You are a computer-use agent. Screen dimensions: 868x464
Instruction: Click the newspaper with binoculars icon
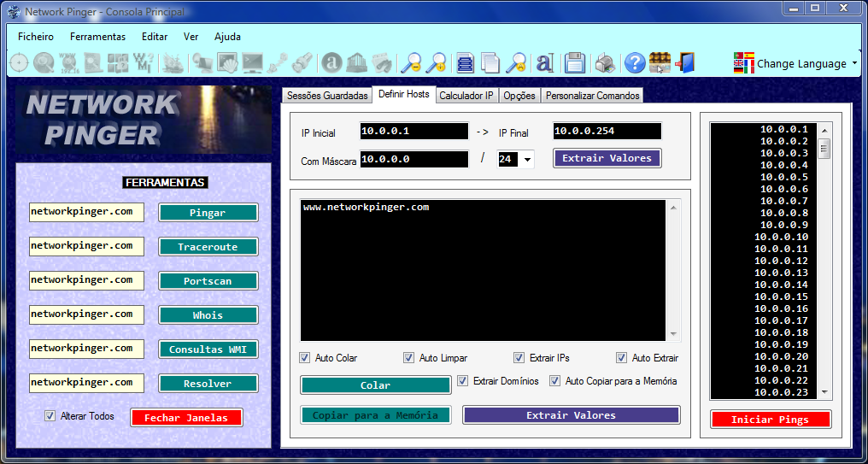pos(382,62)
